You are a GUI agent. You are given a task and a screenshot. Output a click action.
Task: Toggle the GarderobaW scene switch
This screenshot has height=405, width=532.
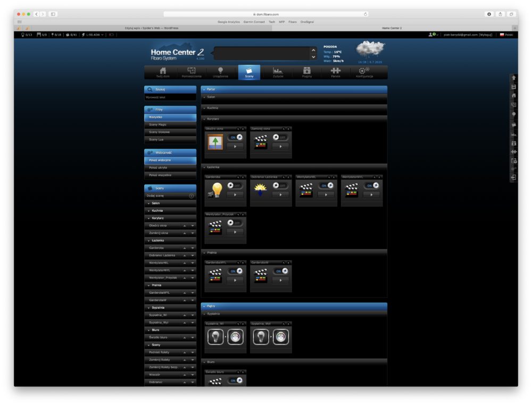tap(281, 271)
